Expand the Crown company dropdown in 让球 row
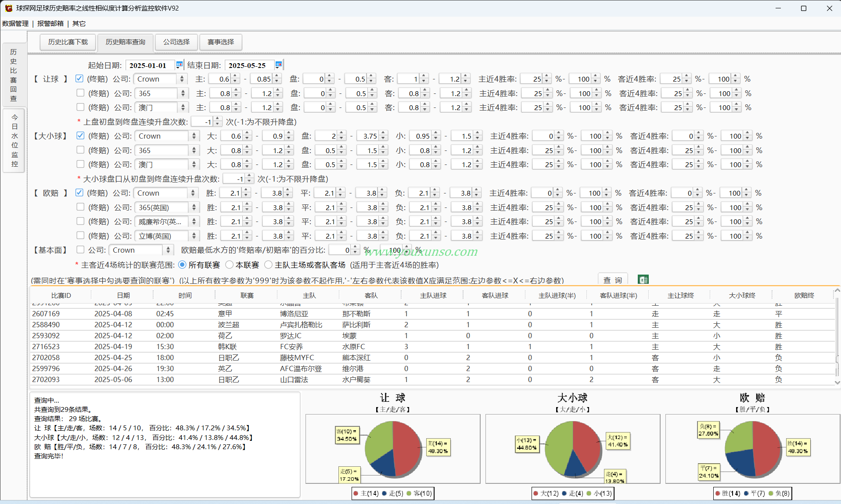The image size is (841, 504). tap(182, 79)
